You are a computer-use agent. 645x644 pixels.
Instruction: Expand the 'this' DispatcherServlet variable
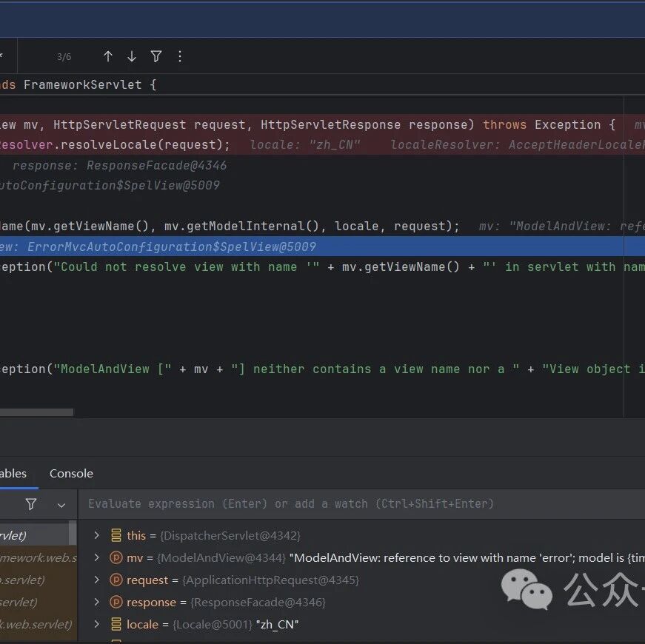[97, 535]
